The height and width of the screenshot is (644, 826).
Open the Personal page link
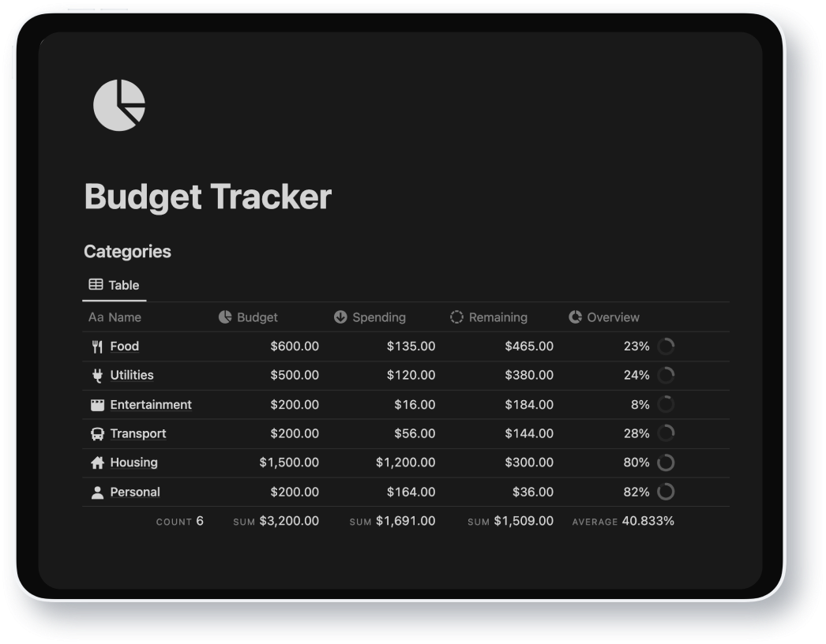point(135,492)
